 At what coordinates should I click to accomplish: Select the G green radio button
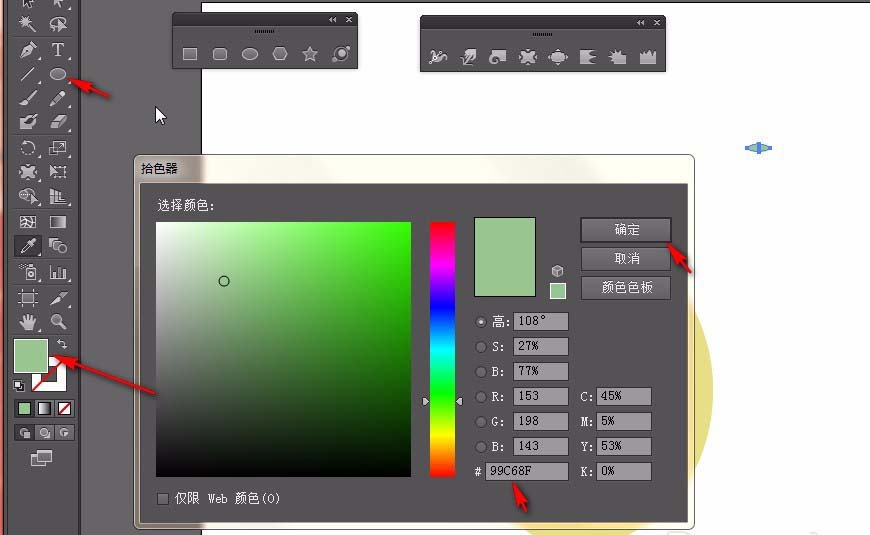point(480,422)
